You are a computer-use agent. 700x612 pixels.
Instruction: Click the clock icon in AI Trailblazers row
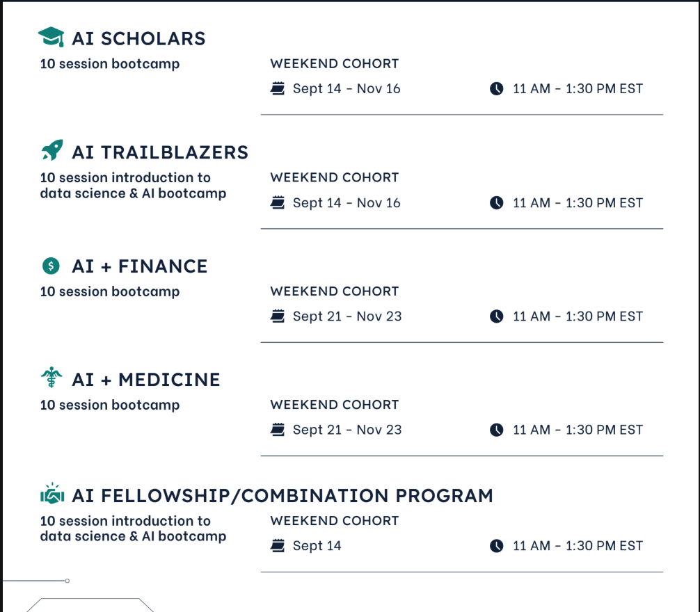(x=496, y=202)
